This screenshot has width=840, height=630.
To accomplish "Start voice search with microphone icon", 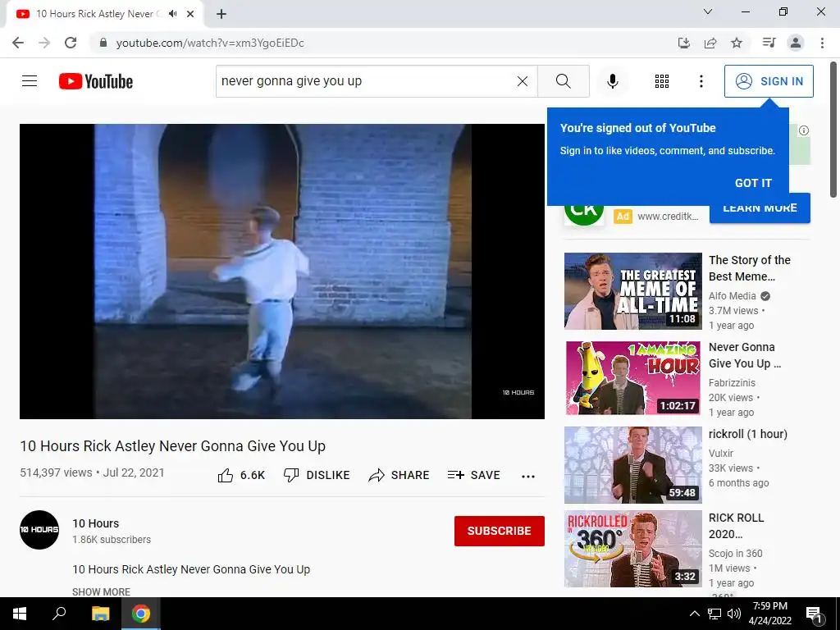I will click(613, 81).
